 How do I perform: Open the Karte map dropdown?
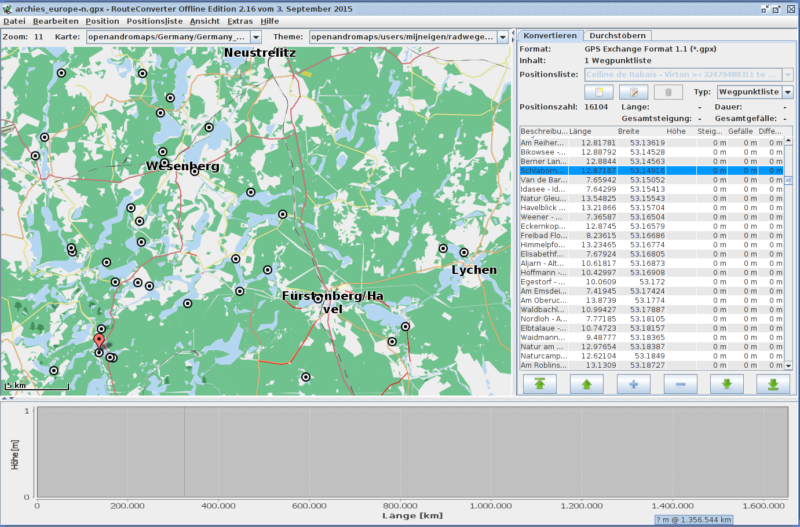coord(255,36)
